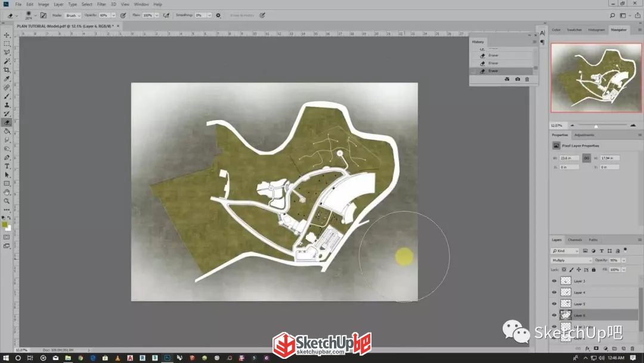The height and width of the screenshot is (363, 644).
Task: Select the Clone Stamp tool
Action: [7, 105]
